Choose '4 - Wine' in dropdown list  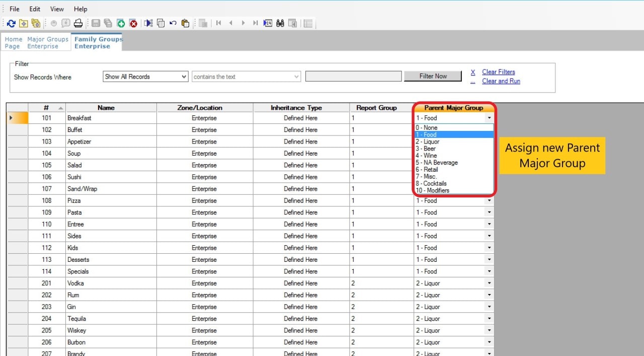[454, 156]
